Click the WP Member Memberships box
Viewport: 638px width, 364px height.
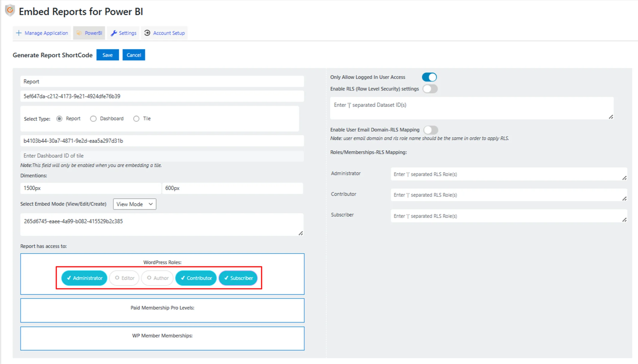(162, 338)
